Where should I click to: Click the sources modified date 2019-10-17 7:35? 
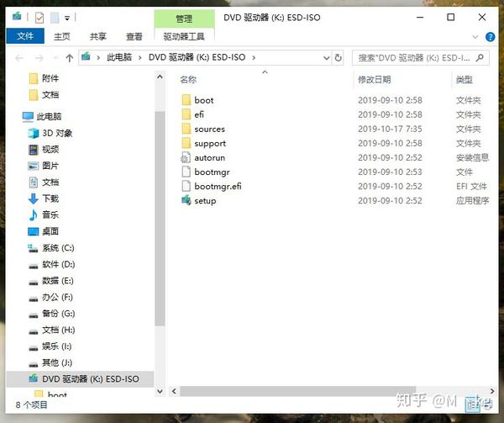[x=390, y=129]
